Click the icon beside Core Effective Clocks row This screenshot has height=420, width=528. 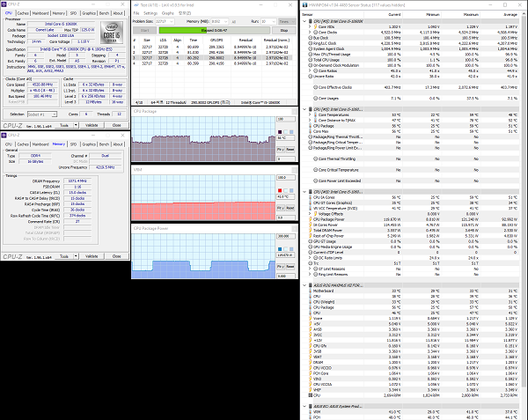point(316,87)
